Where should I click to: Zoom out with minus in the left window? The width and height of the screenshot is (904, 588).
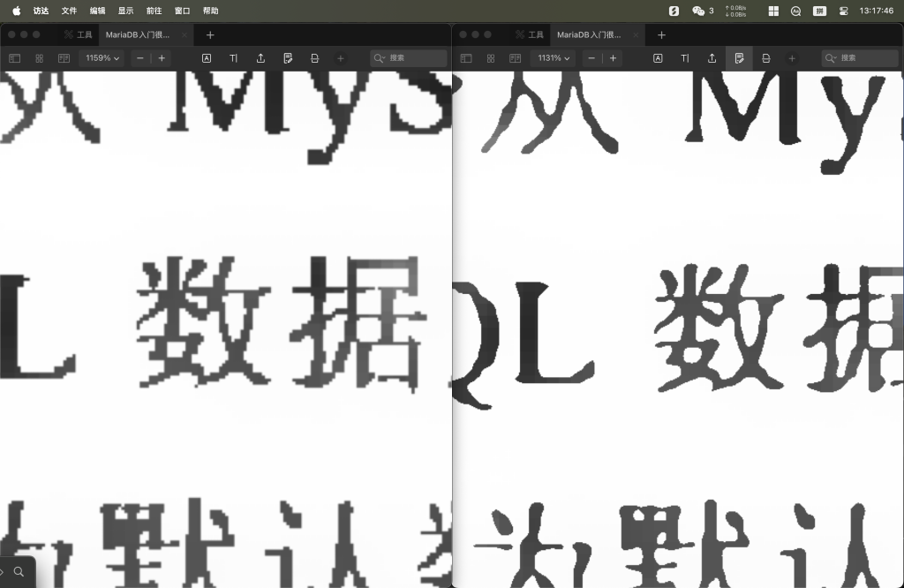point(140,58)
